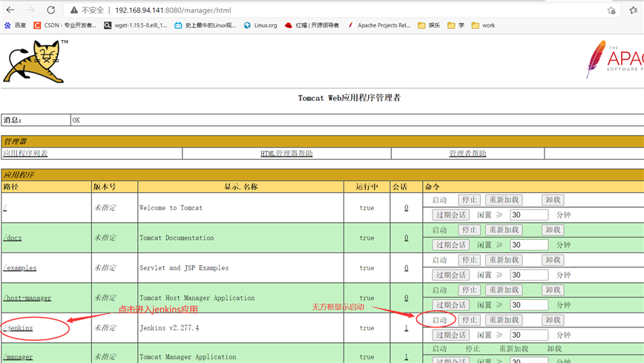Open the 史上最牛的Linux视 bookmark
This screenshot has height=363, width=644.
tap(205, 25)
